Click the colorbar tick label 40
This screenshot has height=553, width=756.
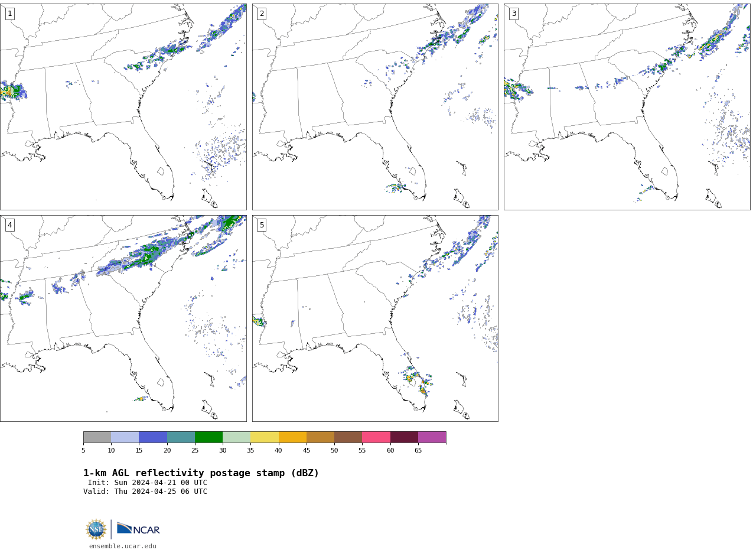click(x=279, y=451)
